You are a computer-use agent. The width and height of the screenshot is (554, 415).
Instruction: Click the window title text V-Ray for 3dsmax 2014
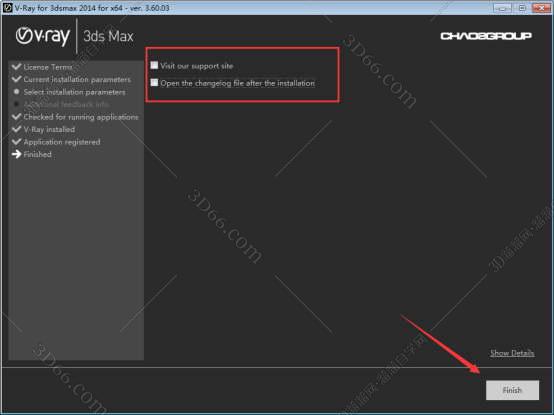click(x=92, y=7)
